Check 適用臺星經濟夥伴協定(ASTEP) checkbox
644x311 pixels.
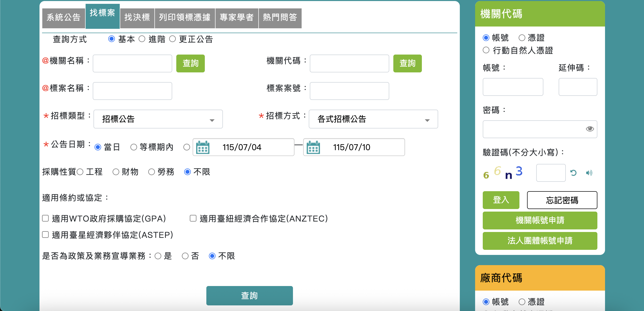pyautogui.click(x=45, y=235)
